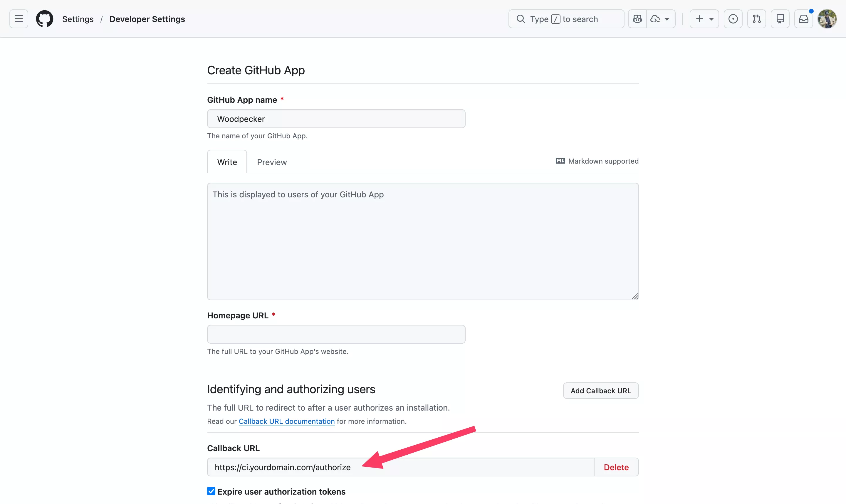846x504 pixels.
Task: Open notifications inbox icon
Action: (803, 19)
